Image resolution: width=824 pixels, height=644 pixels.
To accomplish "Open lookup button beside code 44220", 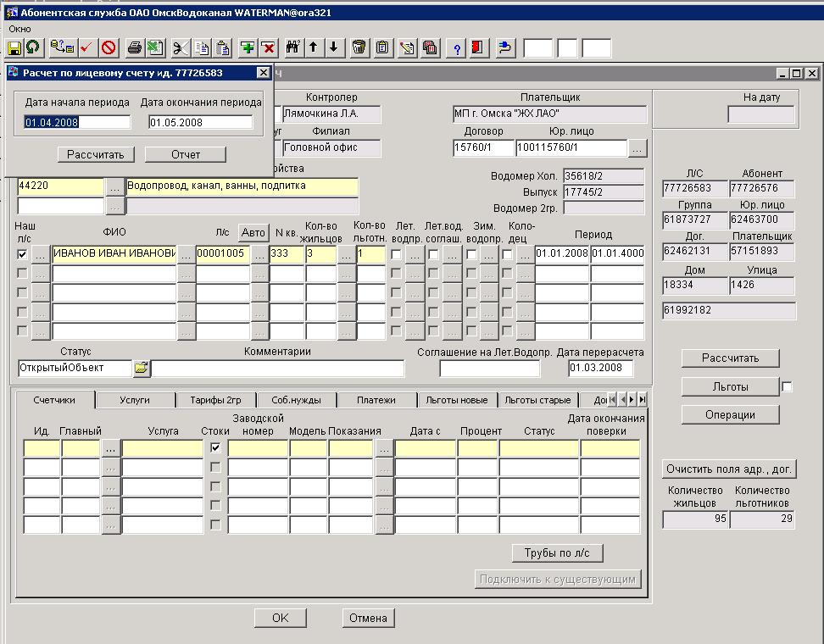I will click(x=114, y=186).
